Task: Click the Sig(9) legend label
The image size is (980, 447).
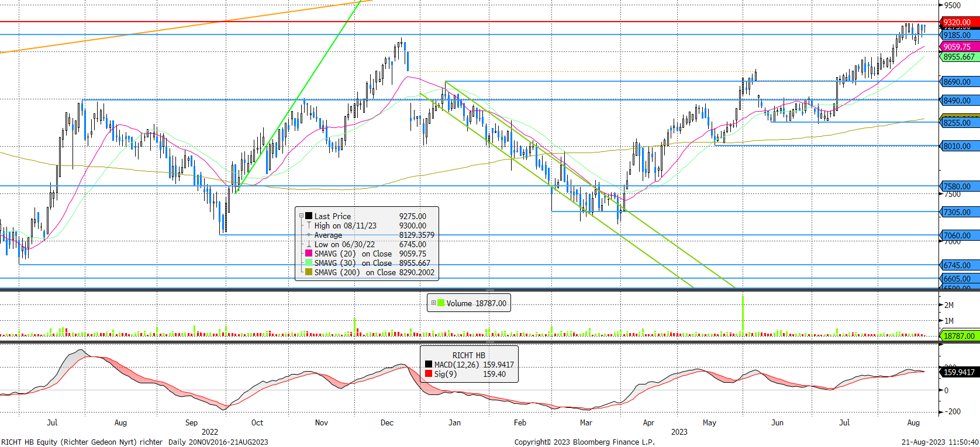Action: point(446,373)
